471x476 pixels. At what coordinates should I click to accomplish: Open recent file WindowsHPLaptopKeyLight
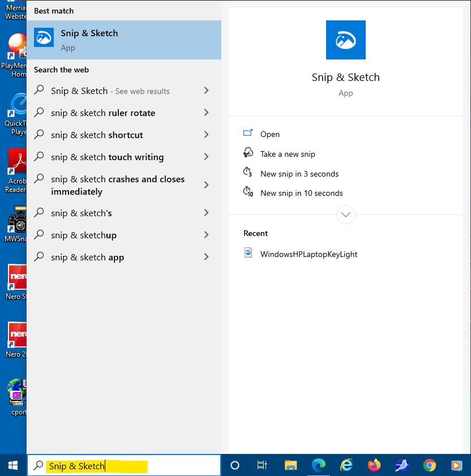pos(309,254)
